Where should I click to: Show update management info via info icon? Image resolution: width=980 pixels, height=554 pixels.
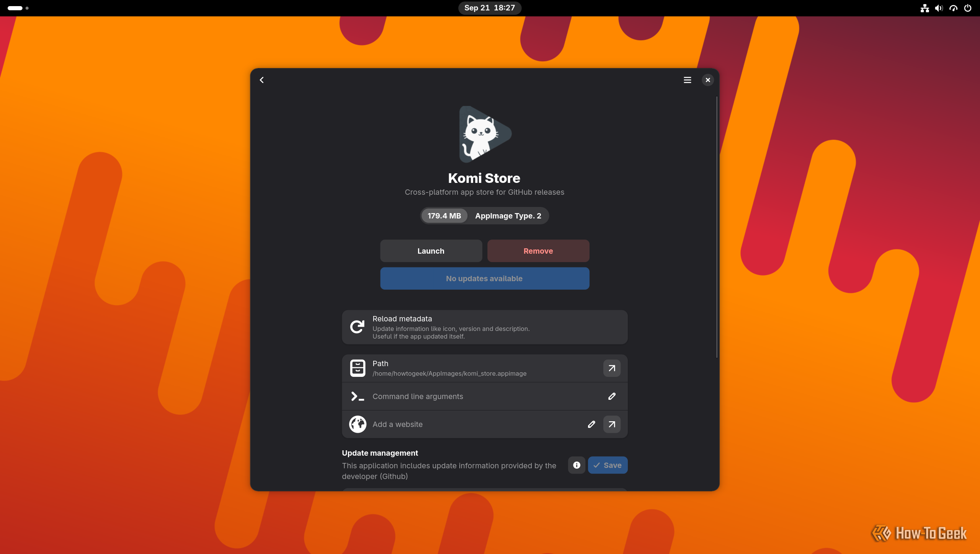tap(577, 465)
